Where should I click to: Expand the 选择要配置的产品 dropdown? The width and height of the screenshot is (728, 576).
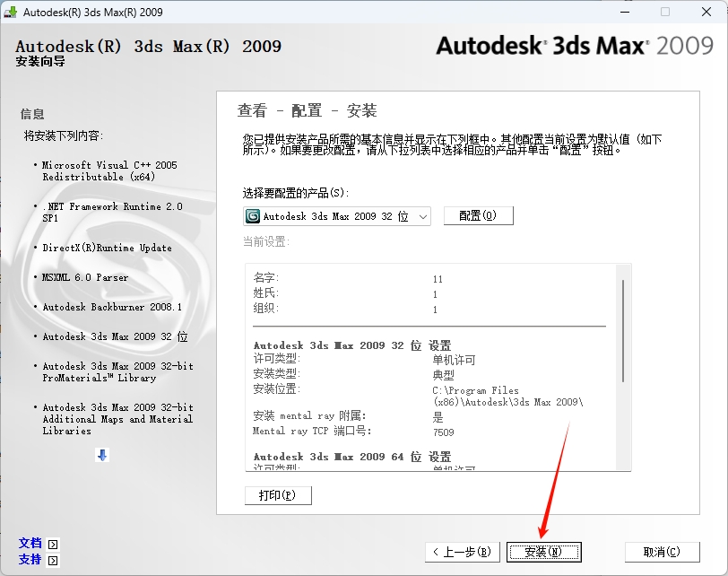tap(423, 216)
